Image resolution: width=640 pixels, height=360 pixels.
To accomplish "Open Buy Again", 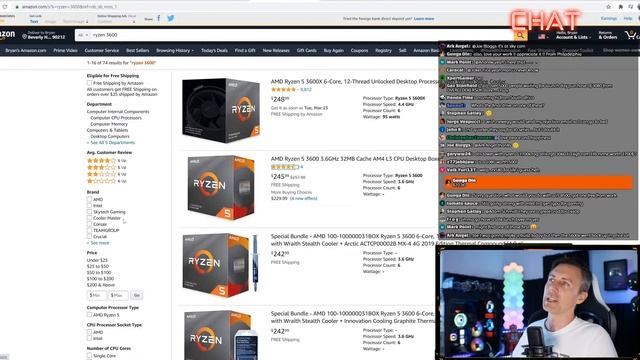I will coord(333,51).
